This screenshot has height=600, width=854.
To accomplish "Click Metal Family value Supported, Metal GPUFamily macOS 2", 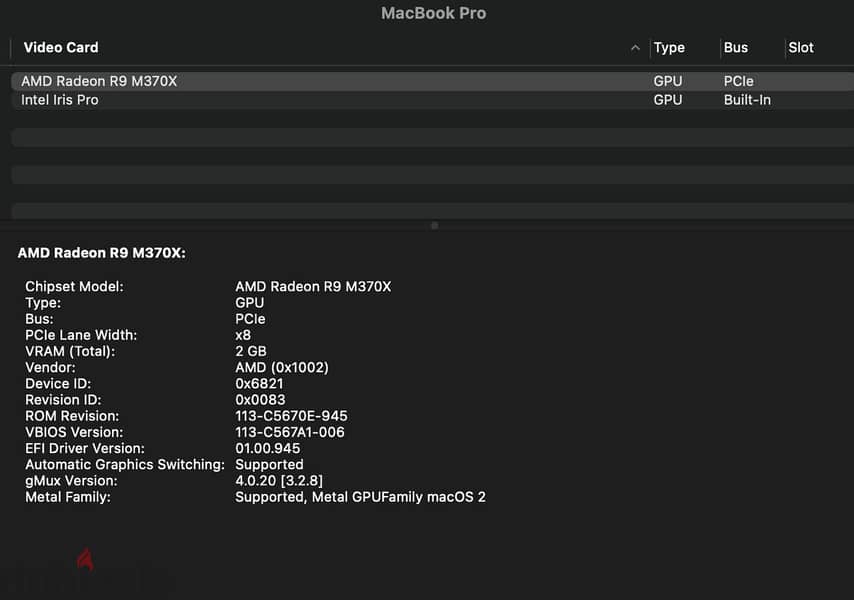I will (x=361, y=497).
